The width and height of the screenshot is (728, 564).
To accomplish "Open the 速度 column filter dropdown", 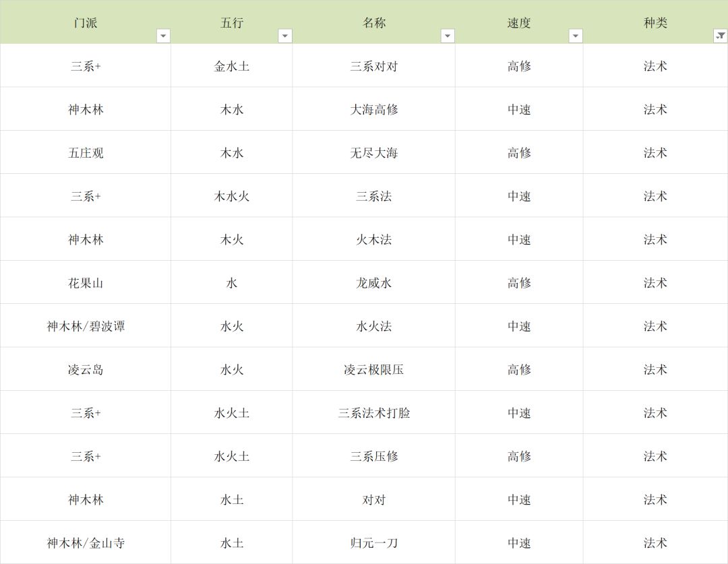I will coord(575,36).
